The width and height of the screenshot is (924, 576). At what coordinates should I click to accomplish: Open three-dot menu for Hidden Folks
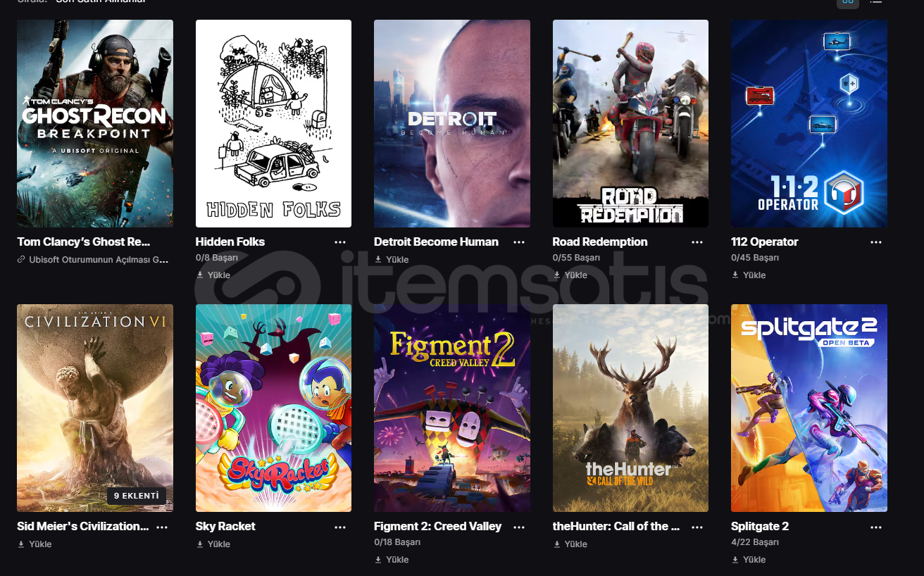click(x=340, y=242)
